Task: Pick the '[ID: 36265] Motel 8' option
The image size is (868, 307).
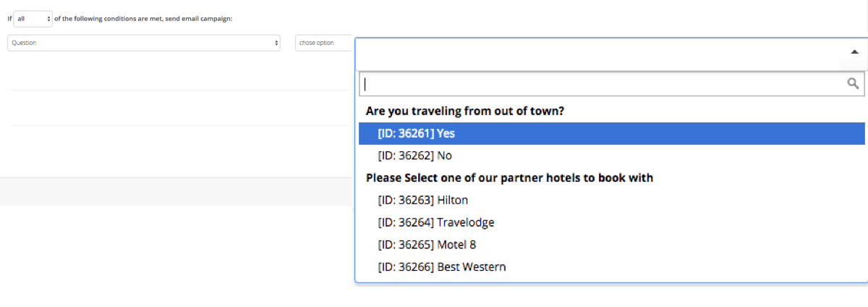Action: tap(427, 245)
